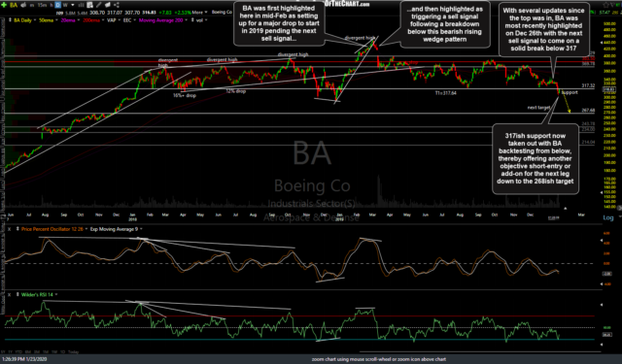Image resolution: width=622 pixels, height=364 pixels.
Task: Click the horizontal scrollbar at chart bottom
Action: (480, 351)
